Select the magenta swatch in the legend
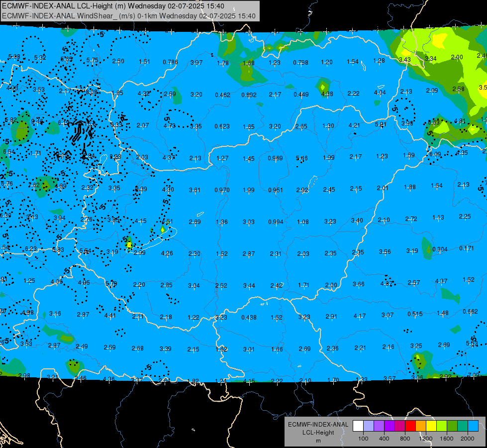This screenshot has height=448, width=487. pos(400,426)
